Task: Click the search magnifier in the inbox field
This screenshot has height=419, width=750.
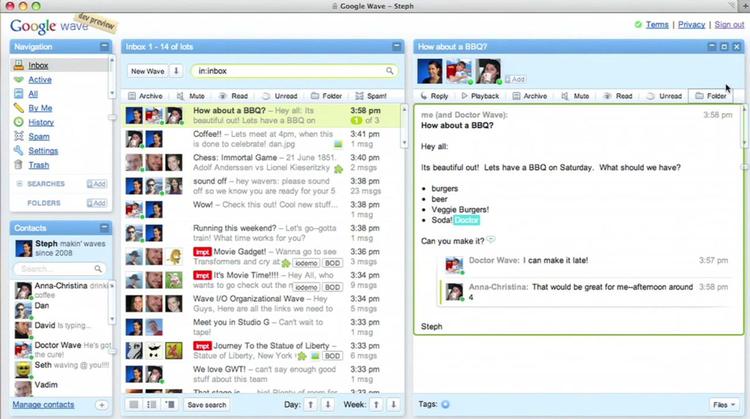Action: point(391,71)
